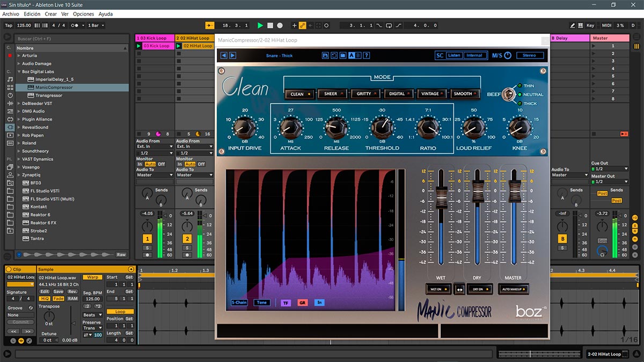Collapse the Boz Digital Labs folder

(x=19, y=72)
